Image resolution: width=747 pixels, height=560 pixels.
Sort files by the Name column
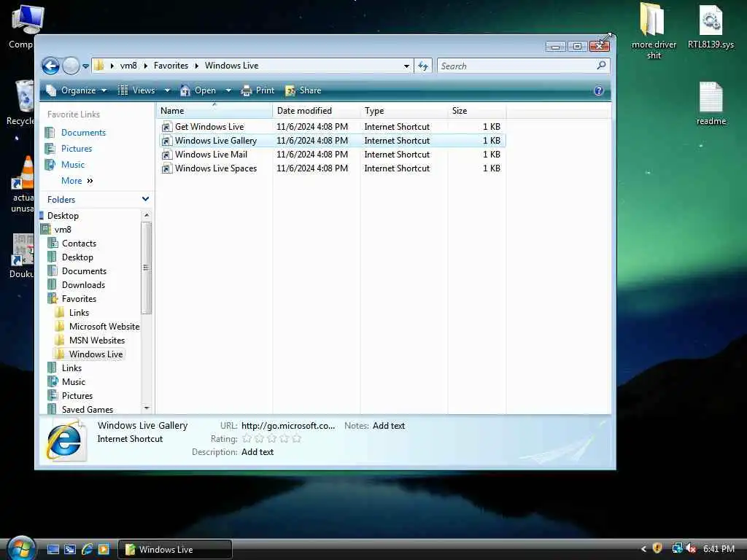[x=214, y=111]
